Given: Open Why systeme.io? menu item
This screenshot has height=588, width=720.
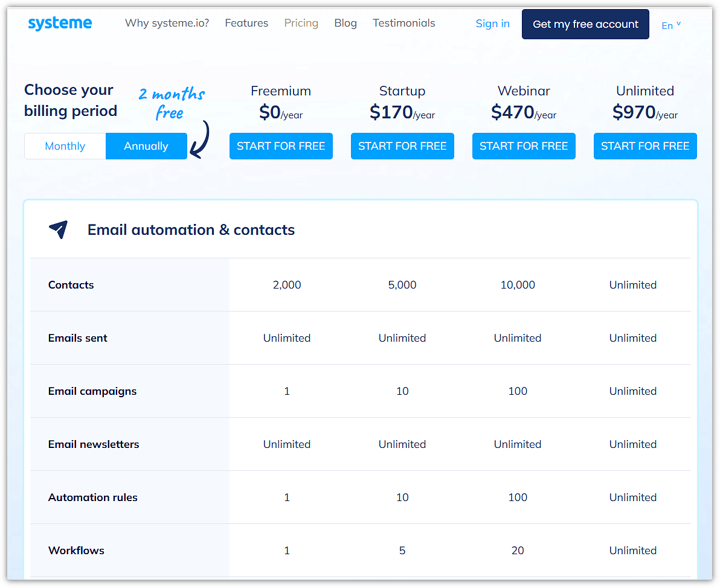Looking at the screenshot, I should tap(167, 23).
